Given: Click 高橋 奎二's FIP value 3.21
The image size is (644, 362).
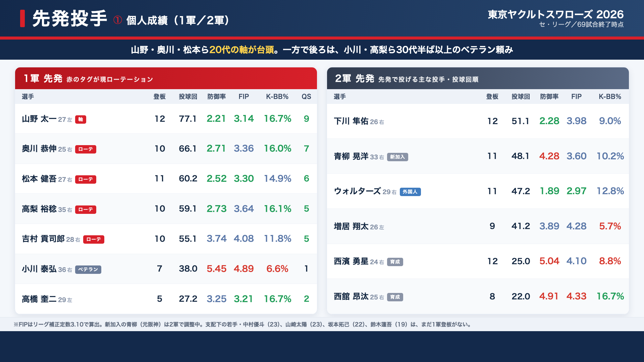Looking at the screenshot, I should pos(244,299).
